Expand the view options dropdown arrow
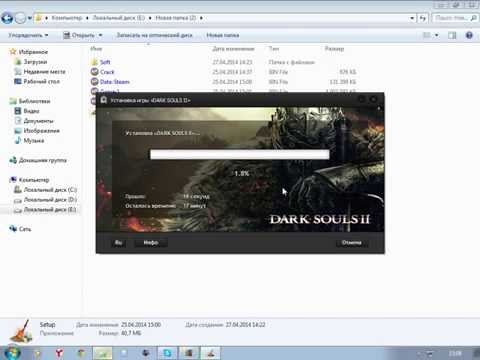Screen dimensions: 480x360 [437, 35]
